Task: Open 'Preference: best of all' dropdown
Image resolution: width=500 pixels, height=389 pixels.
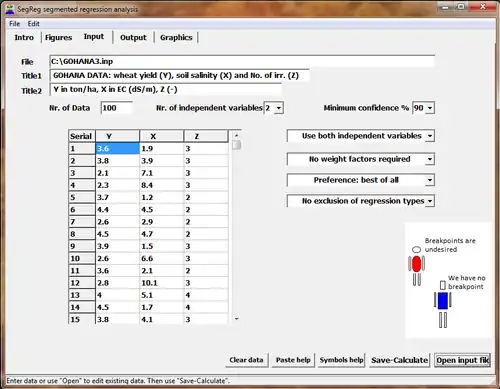Action: 430,180
